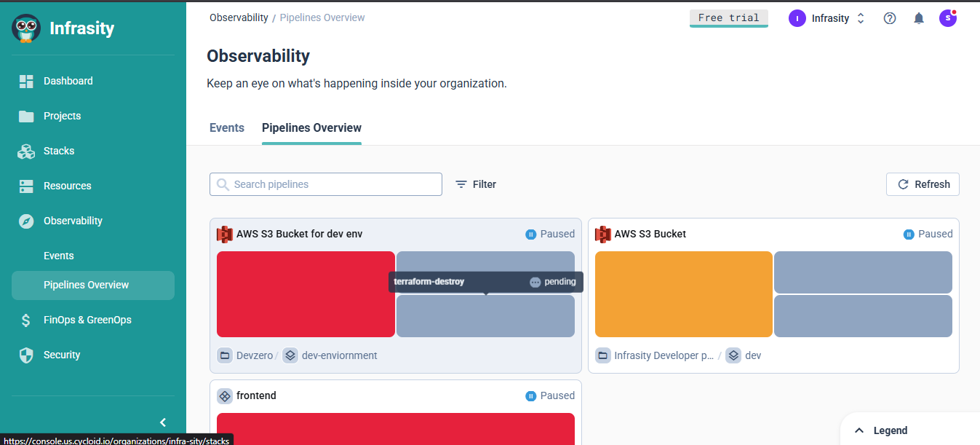Open the Filter options
Viewport: 980px width, 445px height.
click(476, 184)
